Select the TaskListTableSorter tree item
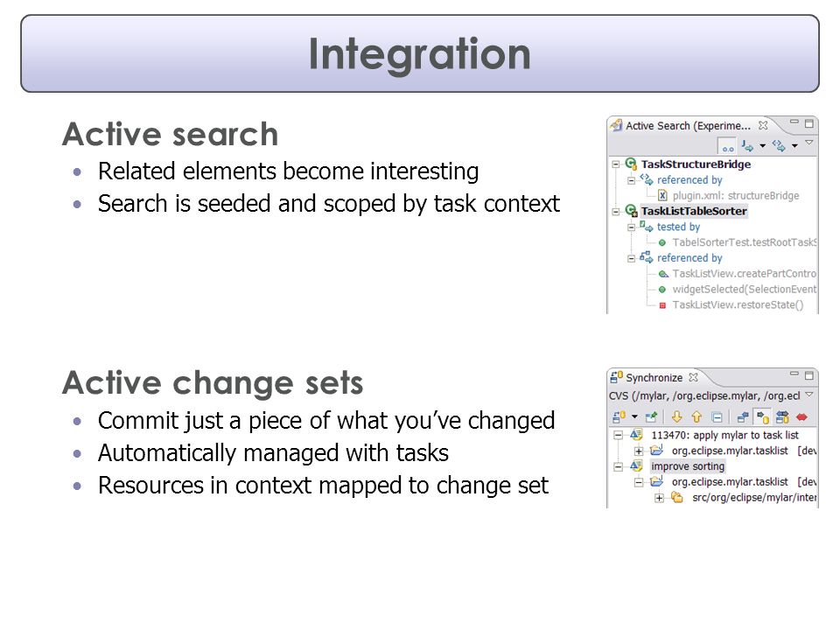The image size is (840, 630). [694, 211]
